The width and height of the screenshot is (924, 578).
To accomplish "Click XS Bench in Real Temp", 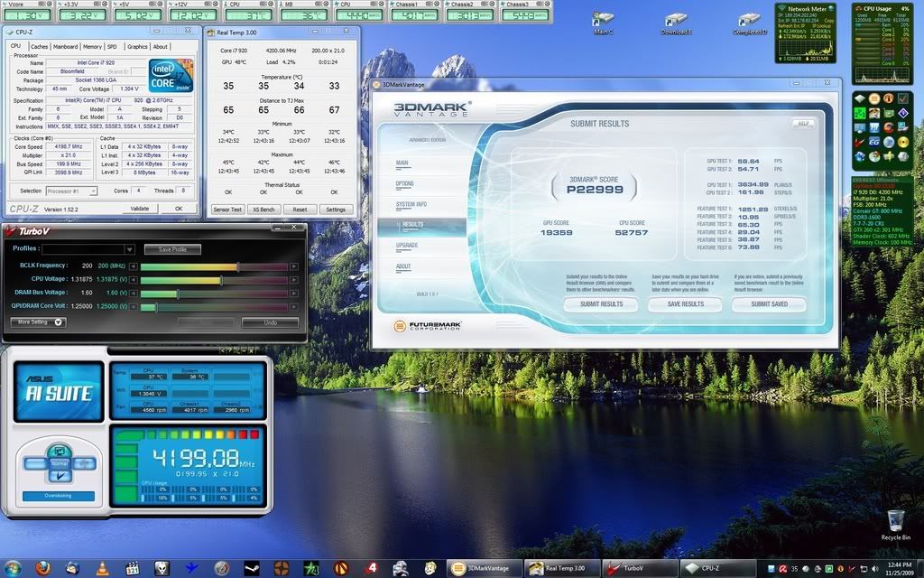I will click(263, 210).
